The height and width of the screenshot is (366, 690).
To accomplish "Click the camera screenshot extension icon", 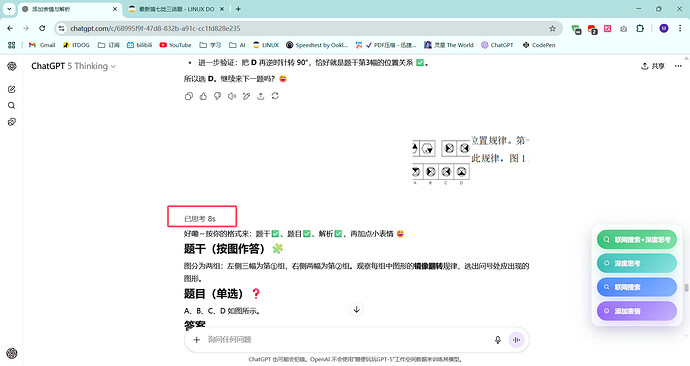I will point(624,29).
